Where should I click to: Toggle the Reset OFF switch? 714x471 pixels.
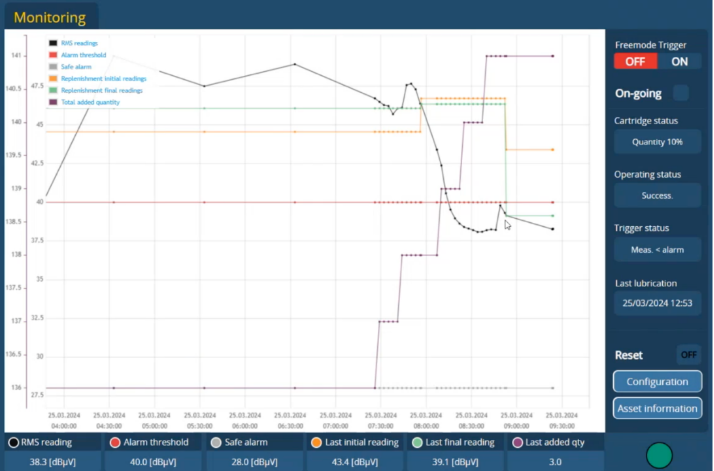click(688, 354)
